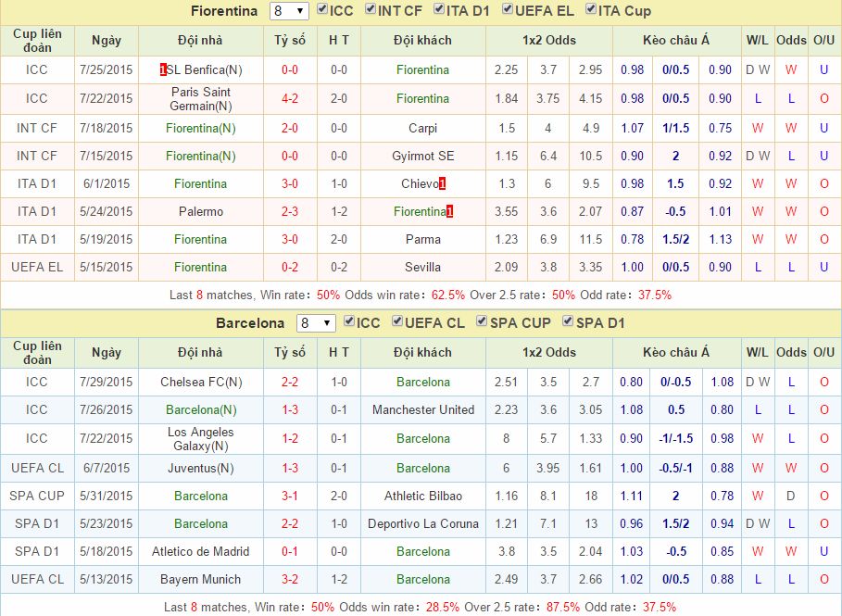Click the 0-2 score for Sevilla match
842x616 pixels.
[x=290, y=267]
